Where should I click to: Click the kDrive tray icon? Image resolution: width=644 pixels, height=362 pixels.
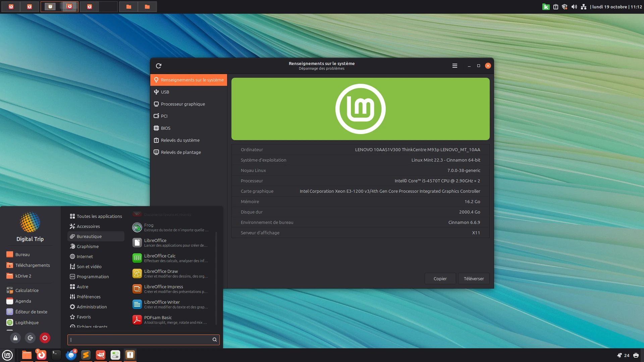point(546,7)
